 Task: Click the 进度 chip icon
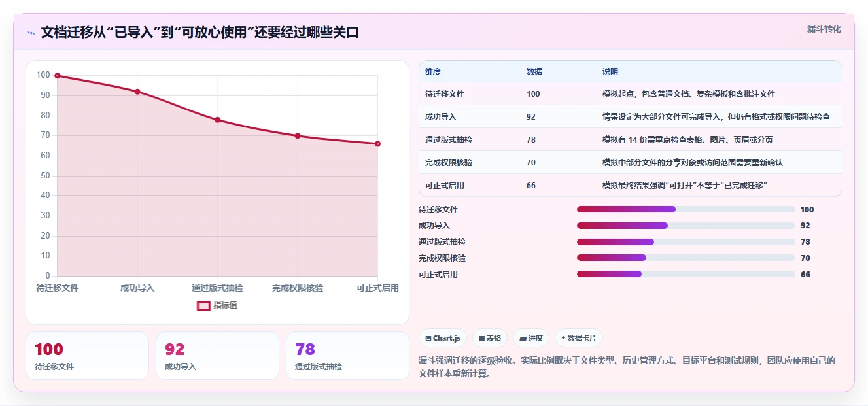click(x=523, y=339)
